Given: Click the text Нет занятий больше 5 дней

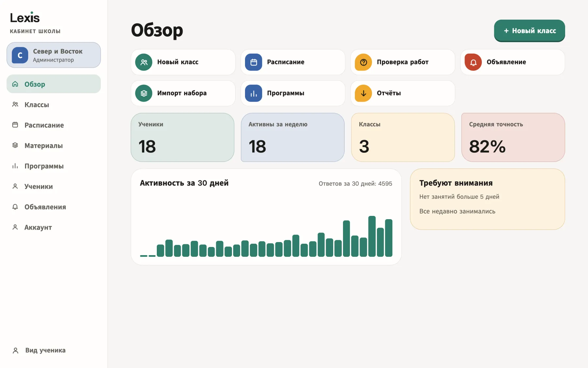Looking at the screenshot, I should [x=459, y=197].
